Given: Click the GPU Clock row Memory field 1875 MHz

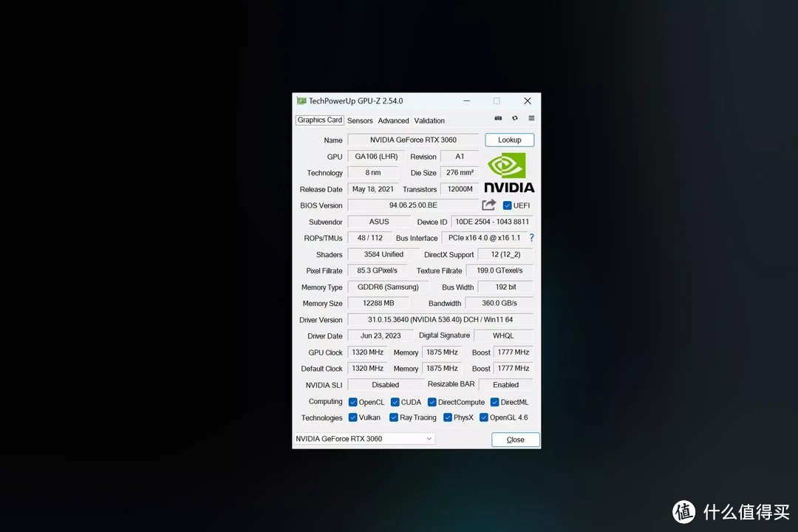Looking at the screenshot, I should click(x=442, y=352).
